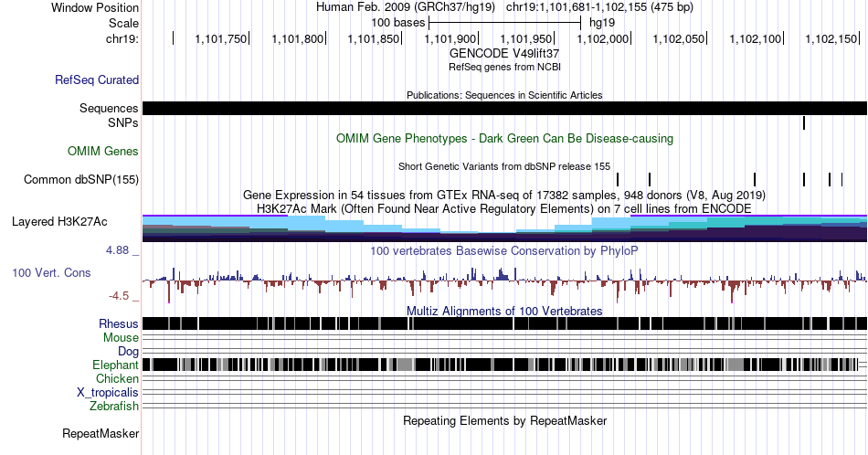Click the hg19 label beside scale bar

[602, 23]
